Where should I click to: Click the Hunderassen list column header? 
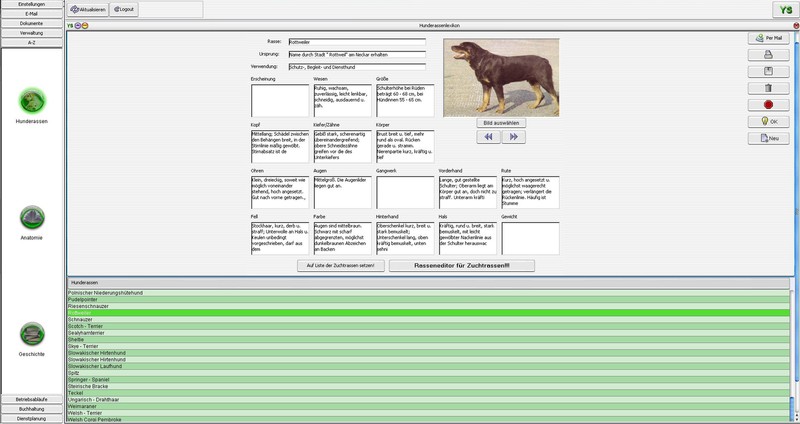[429, 283]
